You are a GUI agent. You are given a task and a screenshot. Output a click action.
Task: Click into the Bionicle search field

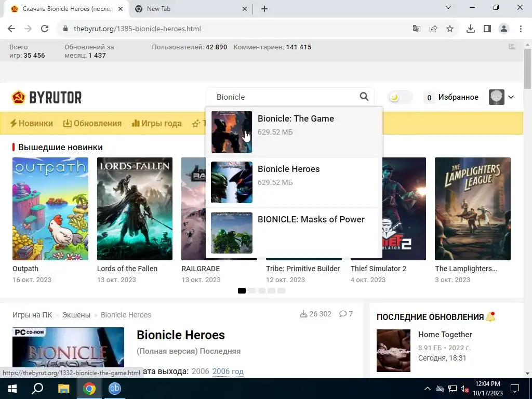pyautogui.click(x=284, y=97)
